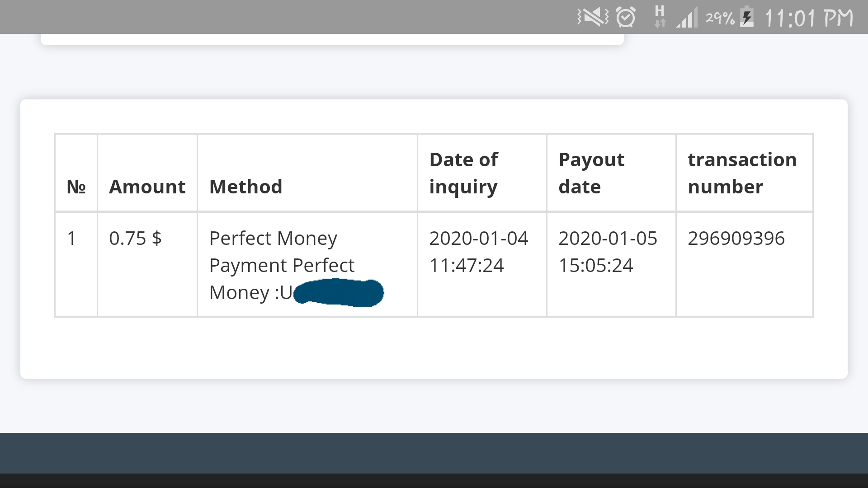
Task: Click the Method column header
Action: pyautogui.click(x=246, y=187)
